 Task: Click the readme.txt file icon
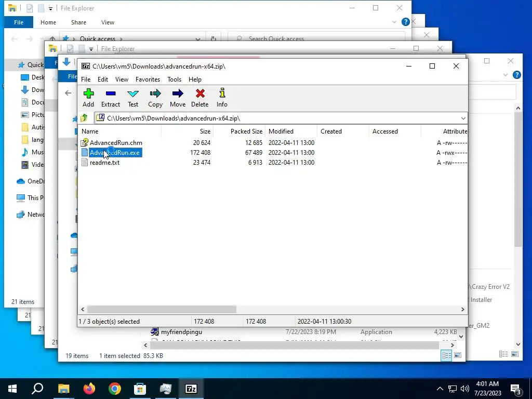tap(85, 163)
